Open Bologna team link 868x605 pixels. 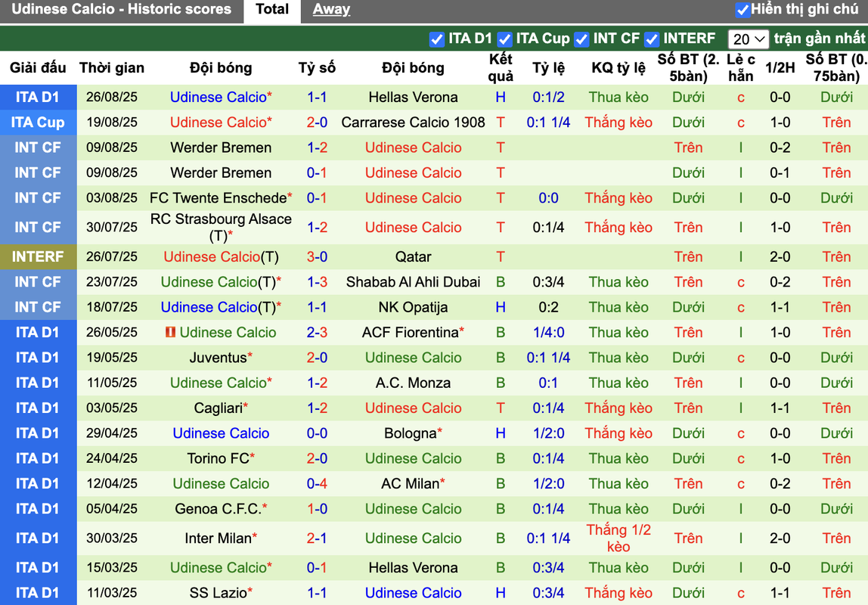(x=411, y=433)
